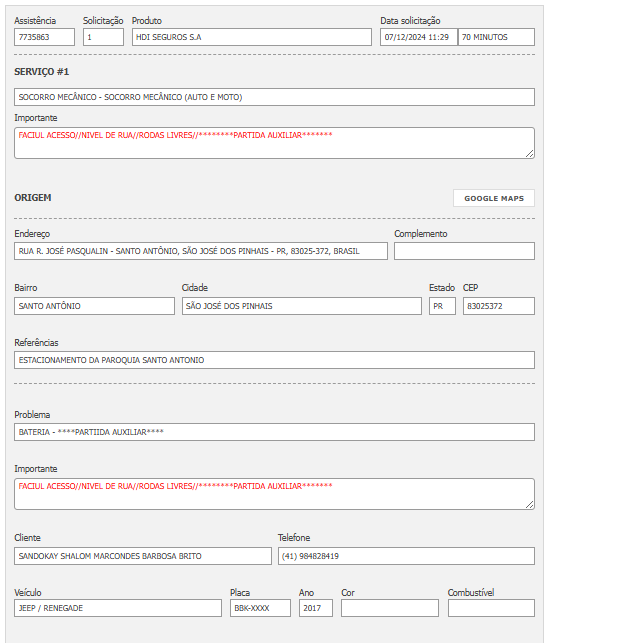Image resolution: width=628 pixels, height=643 pixels.
Task: Focus the CEP field
Action: pos(498,306)
